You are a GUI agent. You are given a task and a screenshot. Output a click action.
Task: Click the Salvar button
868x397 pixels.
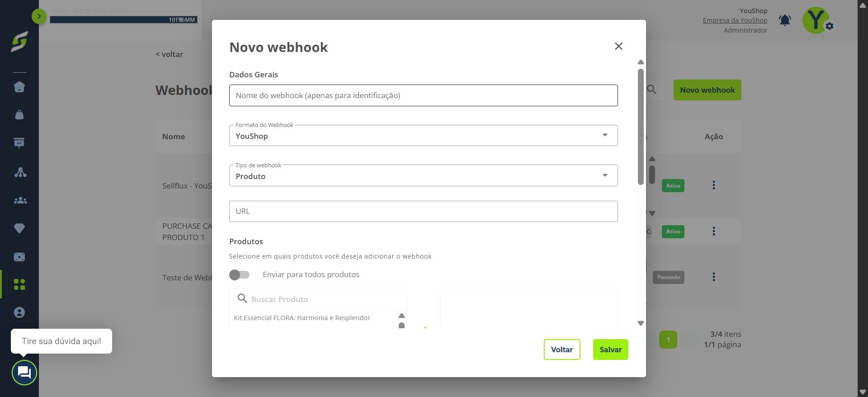pyautogui.click(x=610, y=350)
